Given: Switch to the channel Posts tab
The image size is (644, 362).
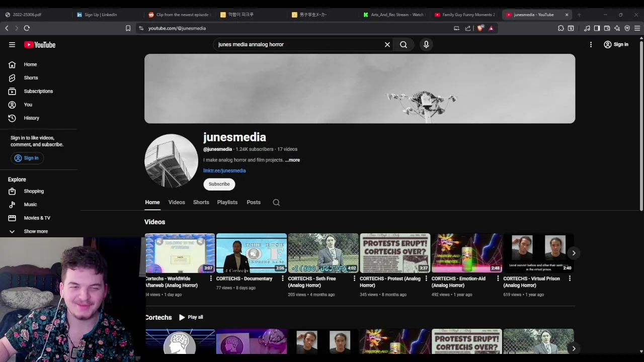Looking at the screenshot, I should tap(254, 203).
